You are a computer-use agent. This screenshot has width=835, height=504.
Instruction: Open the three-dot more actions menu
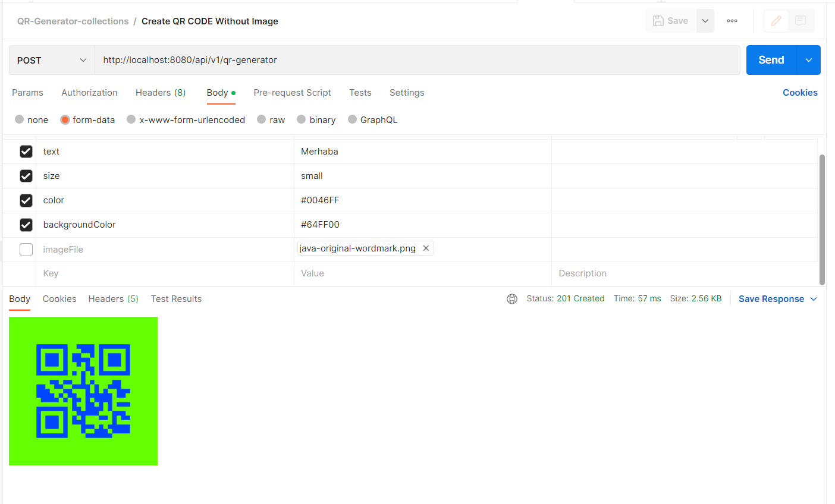[x=732, y=21]
